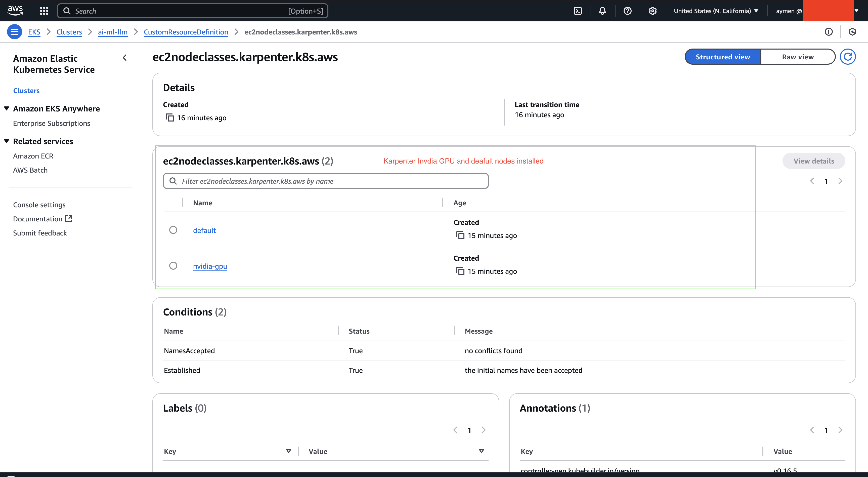Toggle the hamburger navigation menu button

(x=15, y=32)
